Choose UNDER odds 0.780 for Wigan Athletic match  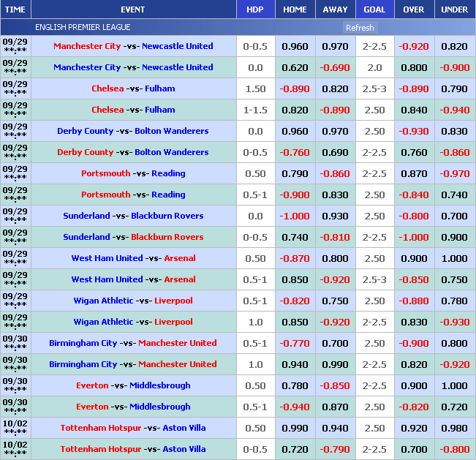(x=454, y=301)
